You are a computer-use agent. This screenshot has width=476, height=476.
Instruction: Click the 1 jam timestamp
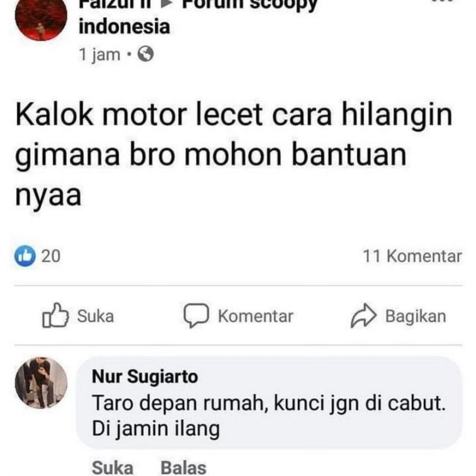(x=99, y=55)
